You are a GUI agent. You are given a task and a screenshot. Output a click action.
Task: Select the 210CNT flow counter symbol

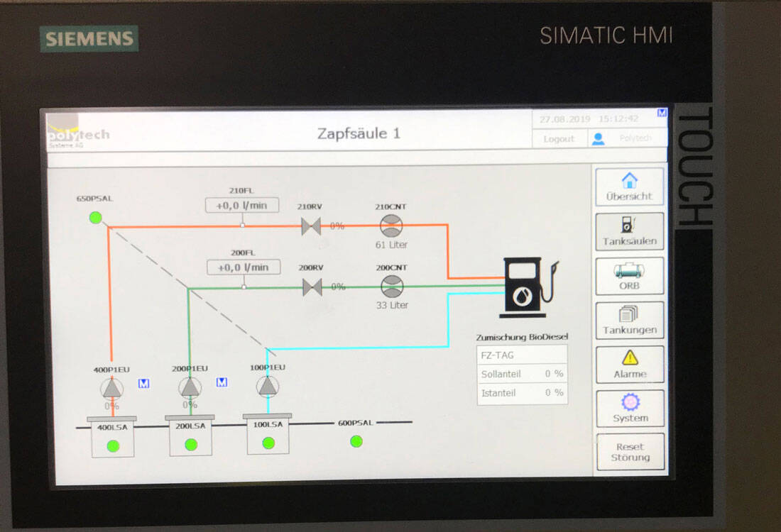pos(391,226)
